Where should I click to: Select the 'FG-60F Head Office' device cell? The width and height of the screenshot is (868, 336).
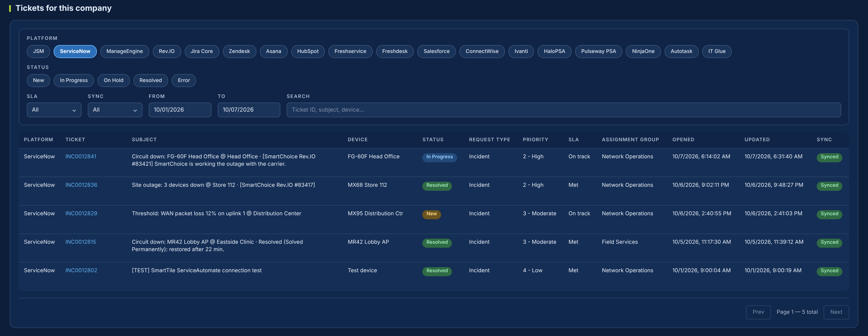[x=374, y=156]
